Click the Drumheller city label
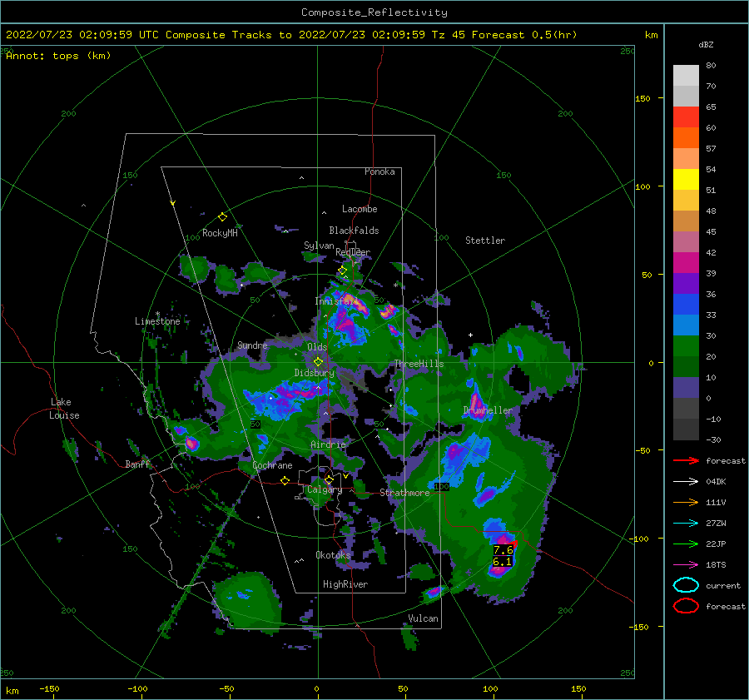The height and width of the screenshot is (700, 749). [488, 410]
